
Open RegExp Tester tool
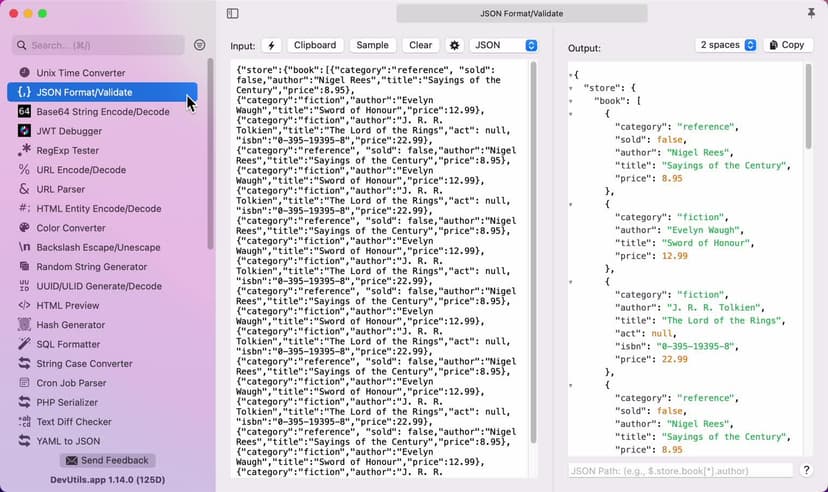click(x=102, y=150)
